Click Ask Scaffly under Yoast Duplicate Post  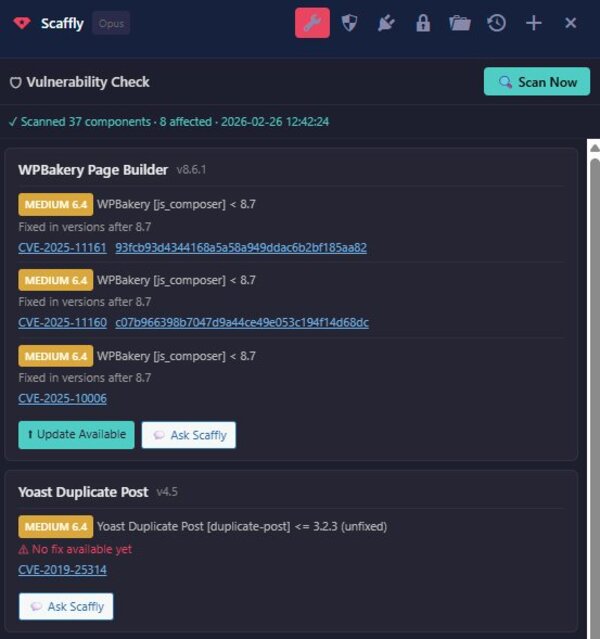click(66, 606)
